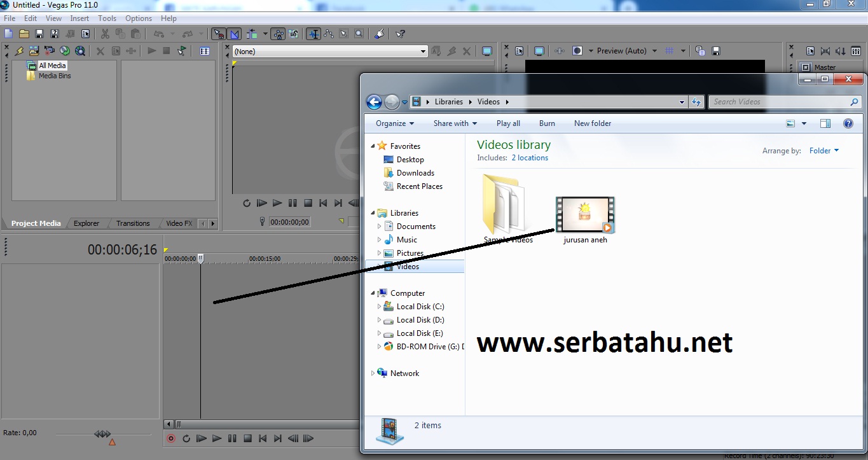Open the '2 locations' link
868x460 pixels.
[530, 158]
